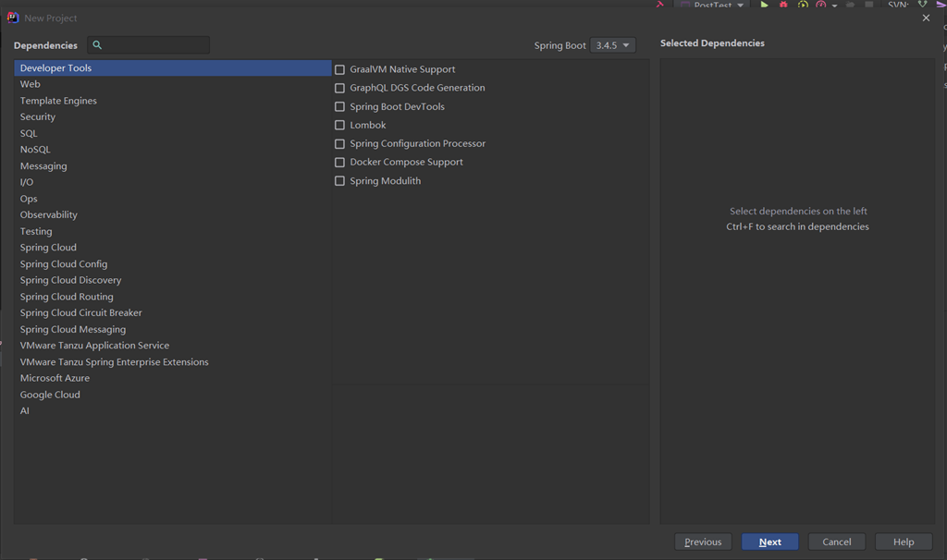947x560 pixels.
Task: Click the Cancel button
Action: 836,542
